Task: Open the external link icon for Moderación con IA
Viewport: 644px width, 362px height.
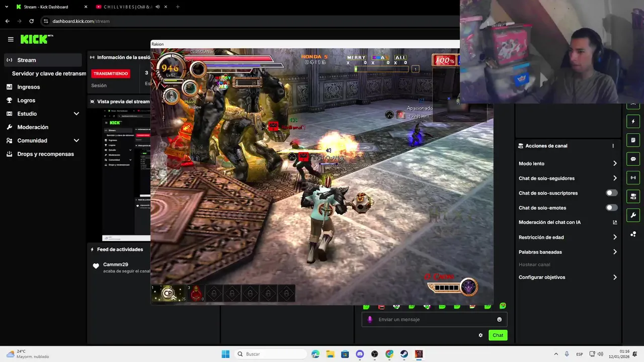Action: click(615, 222)
